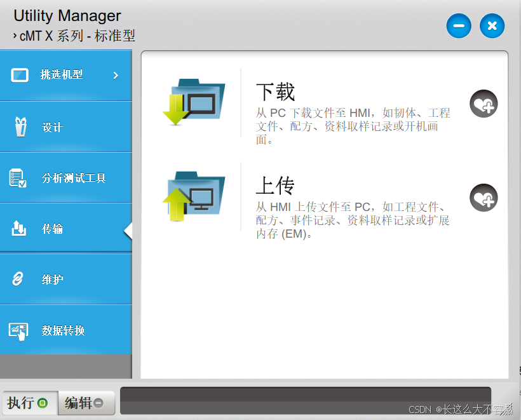
Task: Switch to 编辑 mode
Action: pyautogui.click(x=86, y=403)
